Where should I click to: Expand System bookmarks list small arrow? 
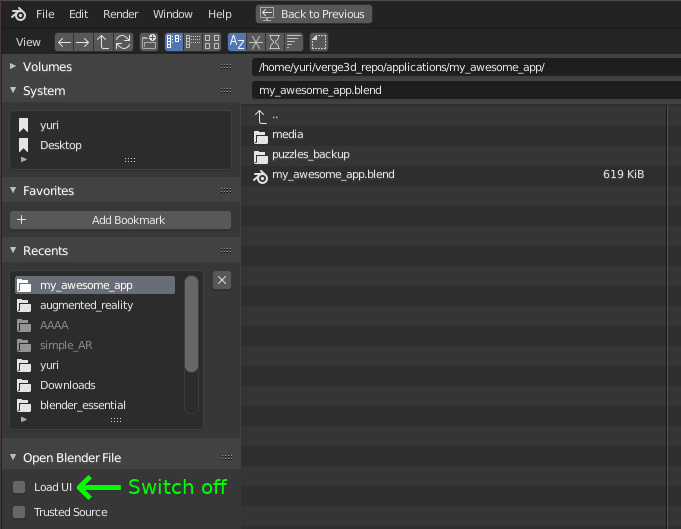pos(24,159)
